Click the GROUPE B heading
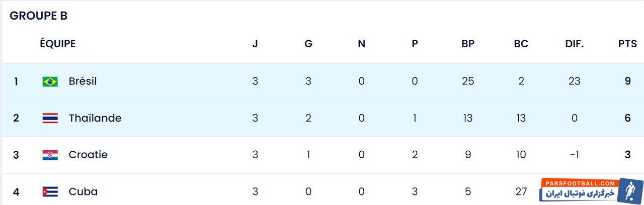Screen dimensions: 644x205 click(x=38, y=16)
